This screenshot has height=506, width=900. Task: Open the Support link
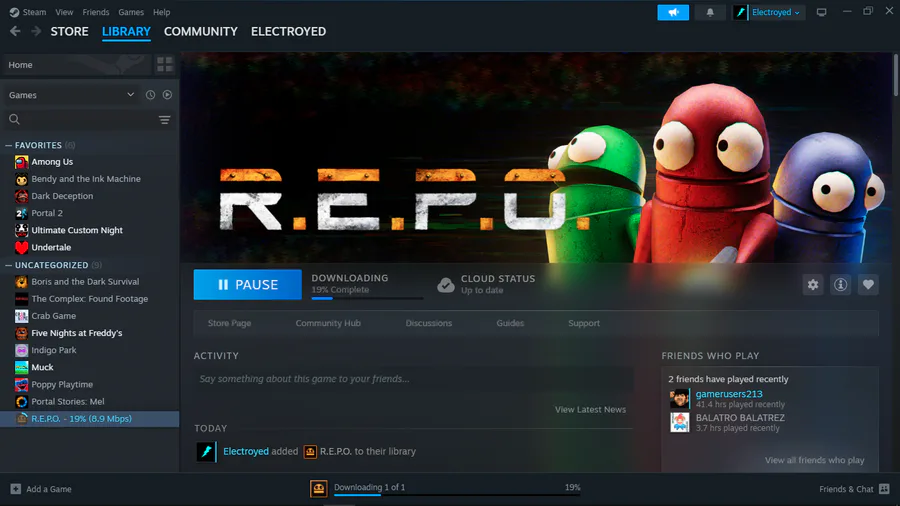click(x=584, y=324)
